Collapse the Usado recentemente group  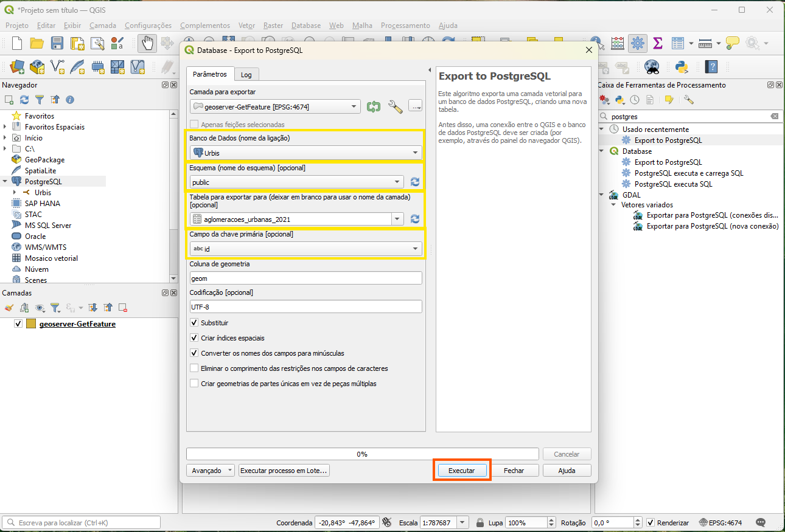tap(602, 130)
